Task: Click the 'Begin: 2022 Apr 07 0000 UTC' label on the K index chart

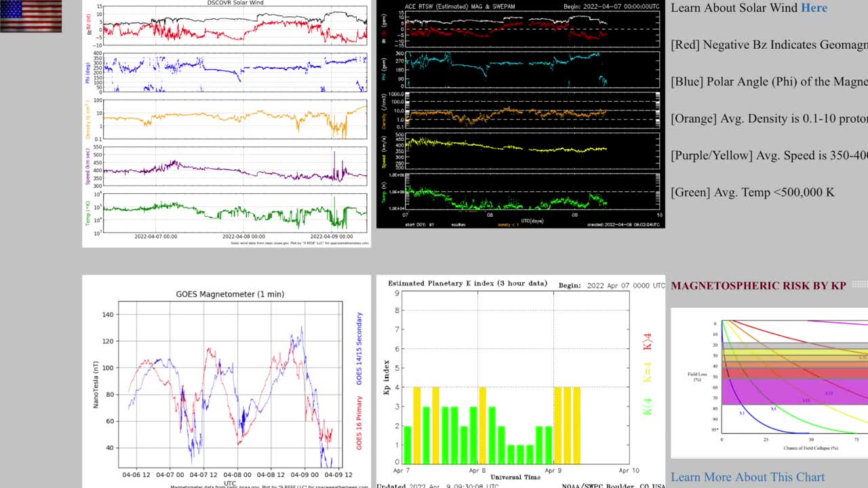Action: 612,285
